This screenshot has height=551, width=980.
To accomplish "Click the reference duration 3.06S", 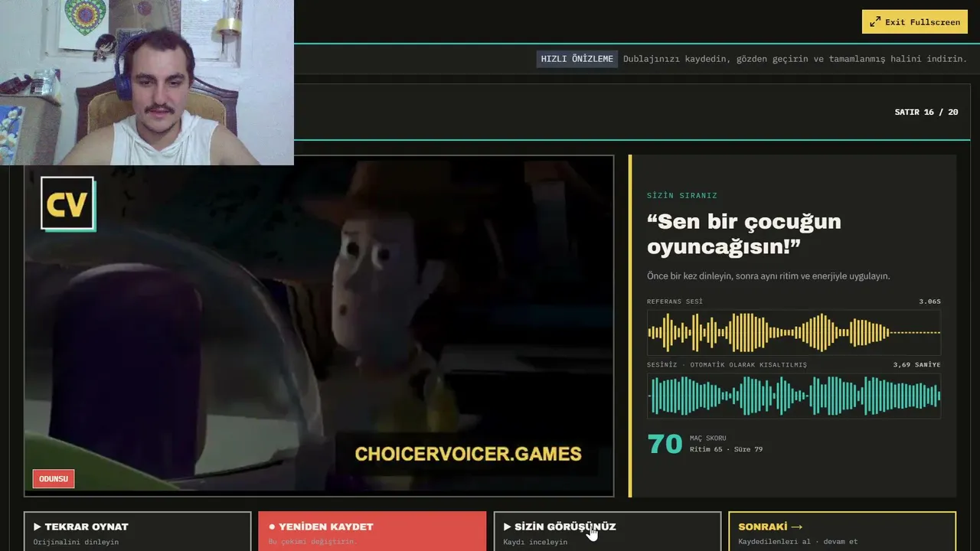I will pyautogui.click(x=929, y=302).
